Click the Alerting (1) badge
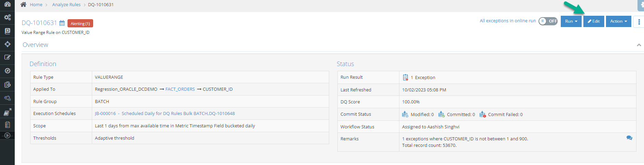The height and width of the screenshot is (165, 644). pyautogui.click(x=80, y=23)
